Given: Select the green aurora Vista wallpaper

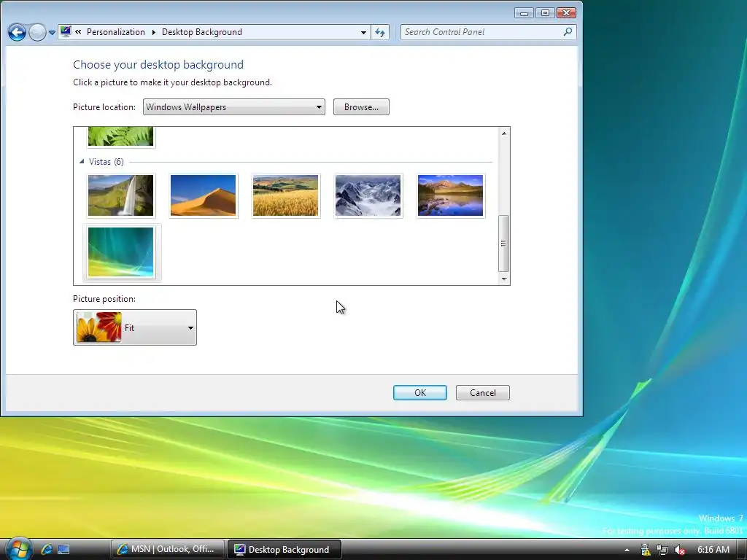Looking at the screenshot, I should [x=121, y=252].
